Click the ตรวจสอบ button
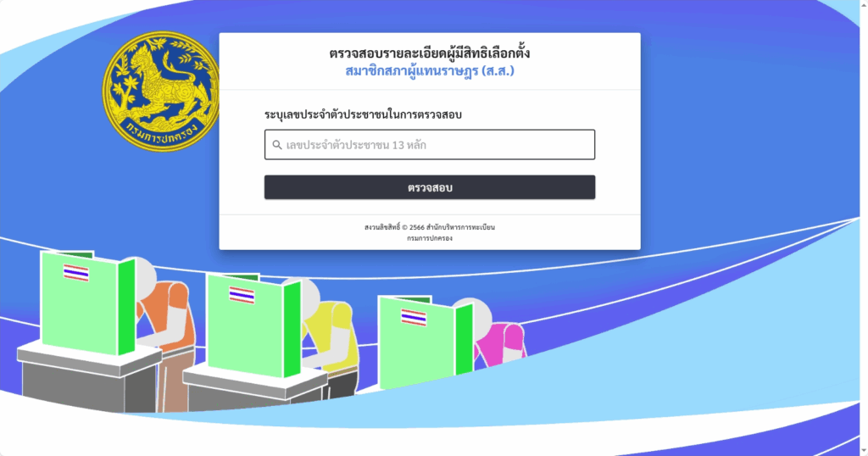This screenshot has width=868, height=456. point(430,187)
